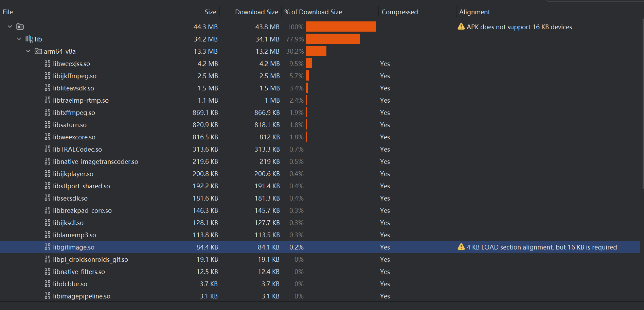Screen dimensions: 644x310
Task: Click the 4 KB LOAD section alignment message
Action: coord(541,247)
